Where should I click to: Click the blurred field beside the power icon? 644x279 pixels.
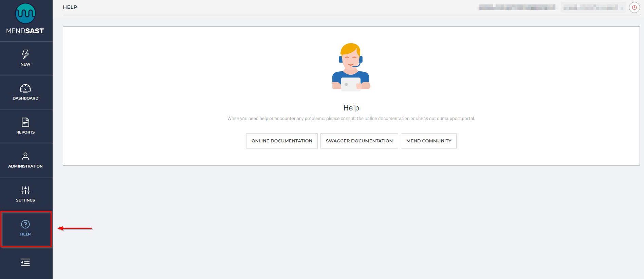click(x=593, y=7)
